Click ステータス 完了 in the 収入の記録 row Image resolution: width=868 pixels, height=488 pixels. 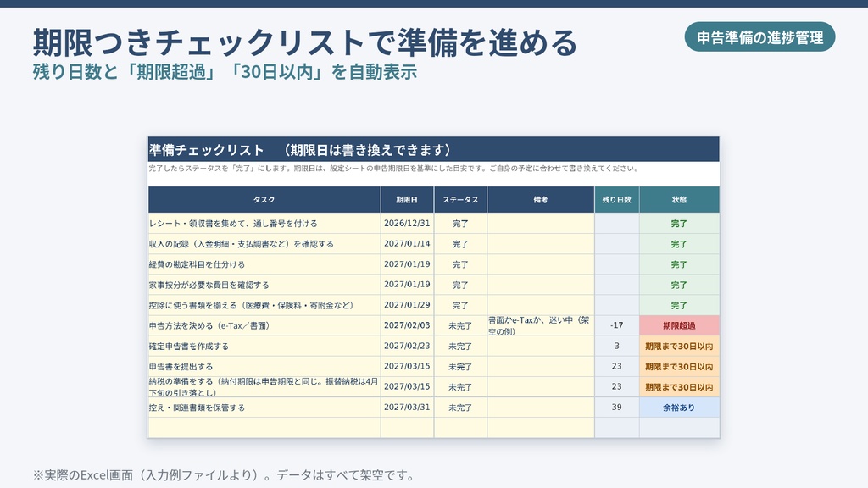coord(460,244)
